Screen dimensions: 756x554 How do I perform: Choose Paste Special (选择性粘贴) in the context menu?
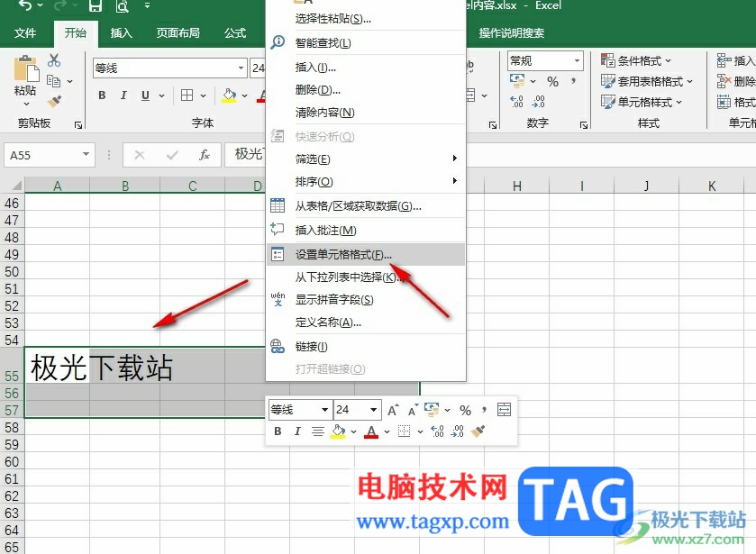pyautogui.click(x=366, y=19)
